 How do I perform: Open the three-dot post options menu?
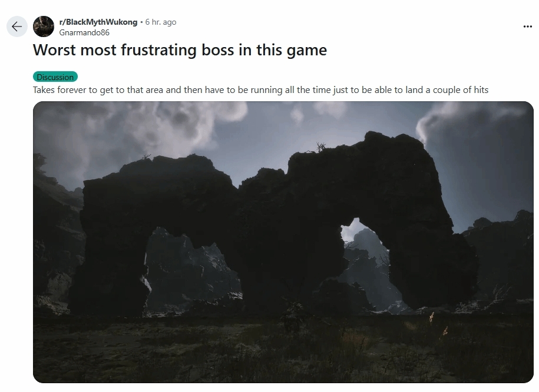[x=527, y=26]
